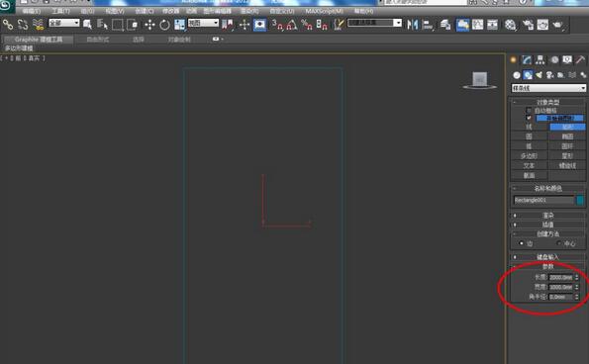Open the Create menu
The image size is (589, 364).
pyautogui.click(x=145, y=11)
